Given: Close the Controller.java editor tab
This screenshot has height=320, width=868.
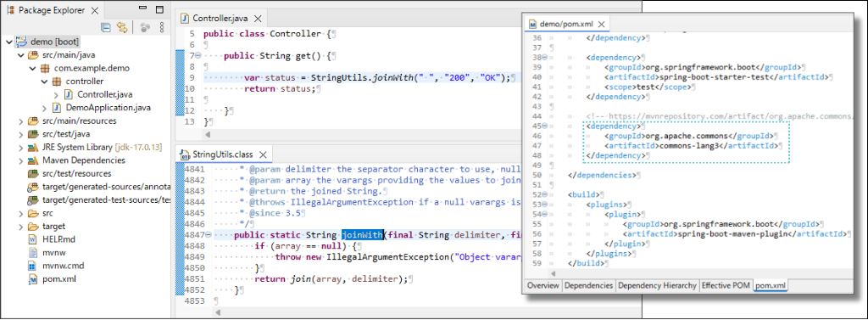Looking at the screenshot, I should coord(257,19).
